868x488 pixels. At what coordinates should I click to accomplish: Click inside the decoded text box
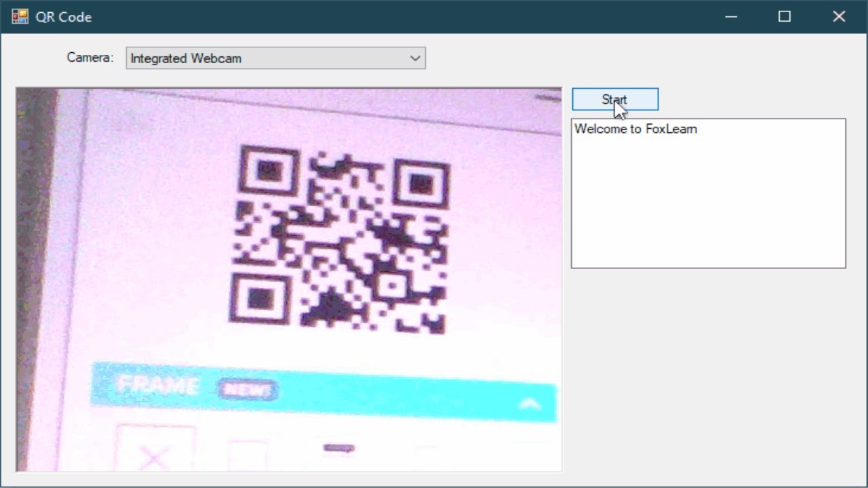click(x=709, y=193)
